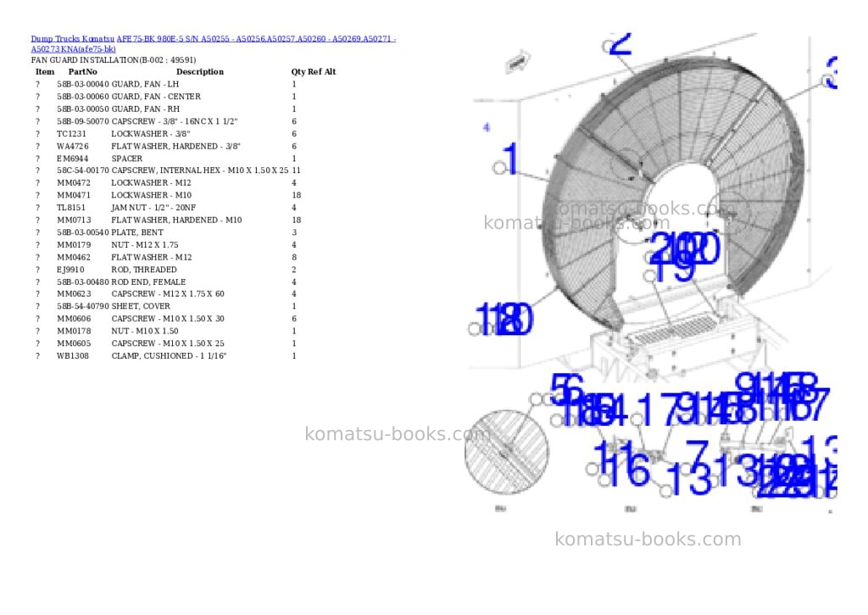The image size is (868, 615).
Task: Select 'ROD, THREADED' description
Action: [144, 270]
